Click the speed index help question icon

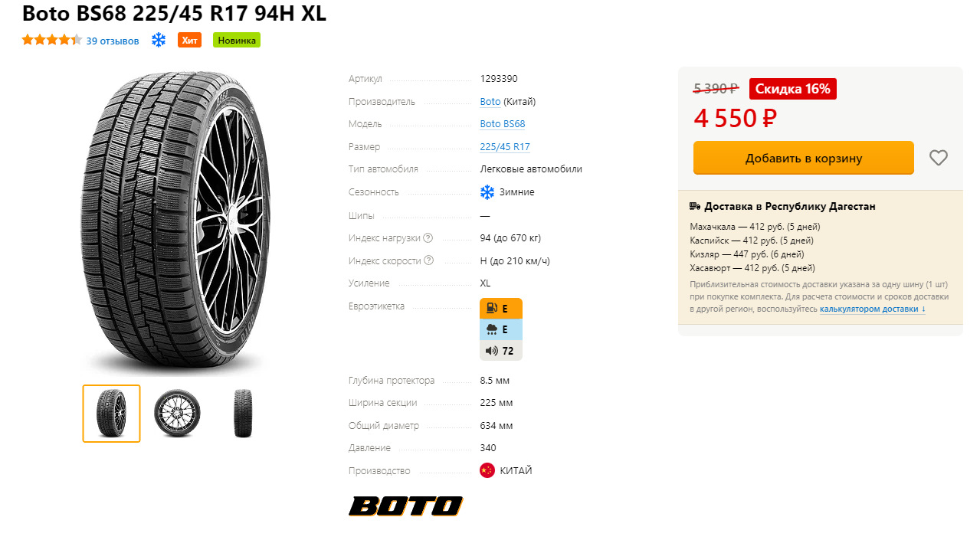pyautogui.click(x=428, y=260)
